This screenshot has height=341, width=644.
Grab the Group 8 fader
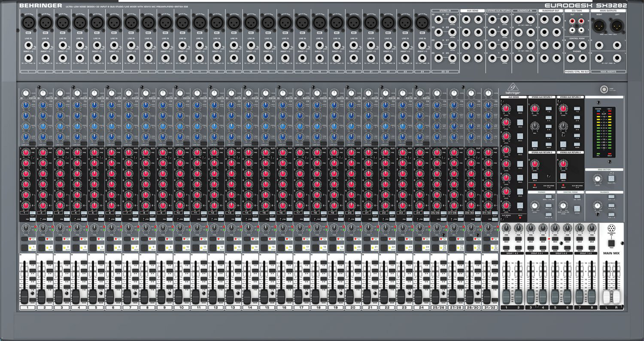[x=592, y=297]
